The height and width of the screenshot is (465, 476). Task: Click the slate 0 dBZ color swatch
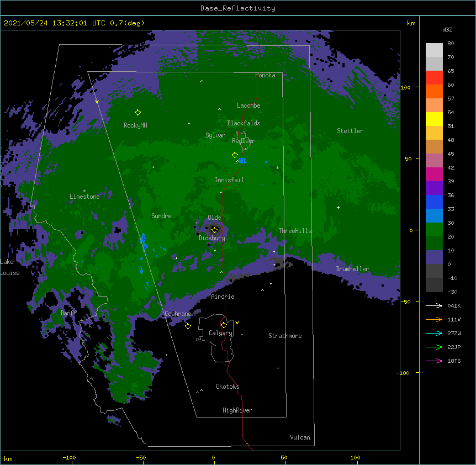pos(434,257)
